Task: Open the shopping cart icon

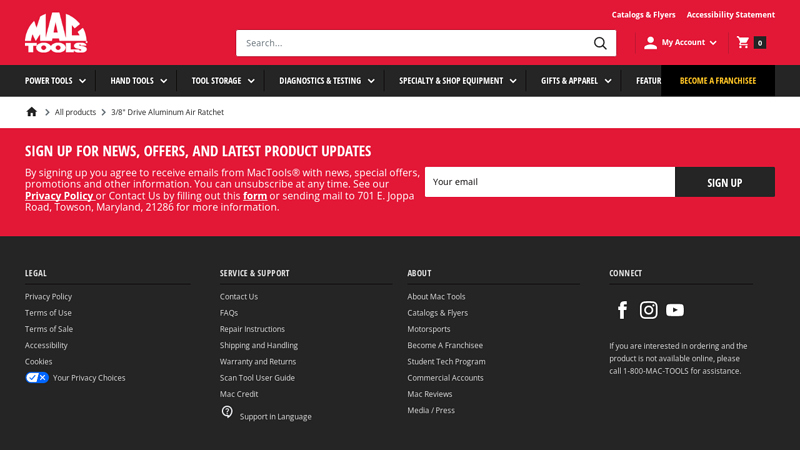Action: [743, 42]
